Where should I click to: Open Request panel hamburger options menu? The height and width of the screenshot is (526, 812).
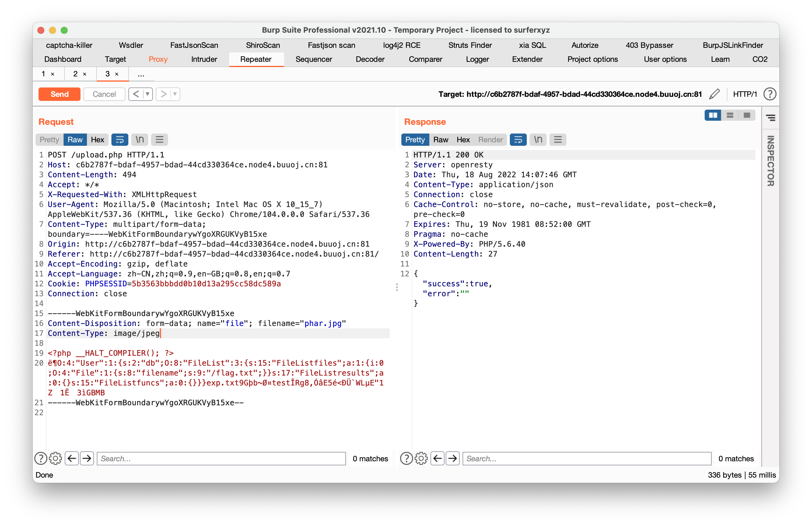point(159,139)
